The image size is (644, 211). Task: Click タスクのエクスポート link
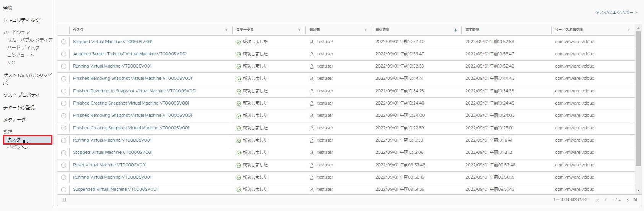[x=616, y=12]
